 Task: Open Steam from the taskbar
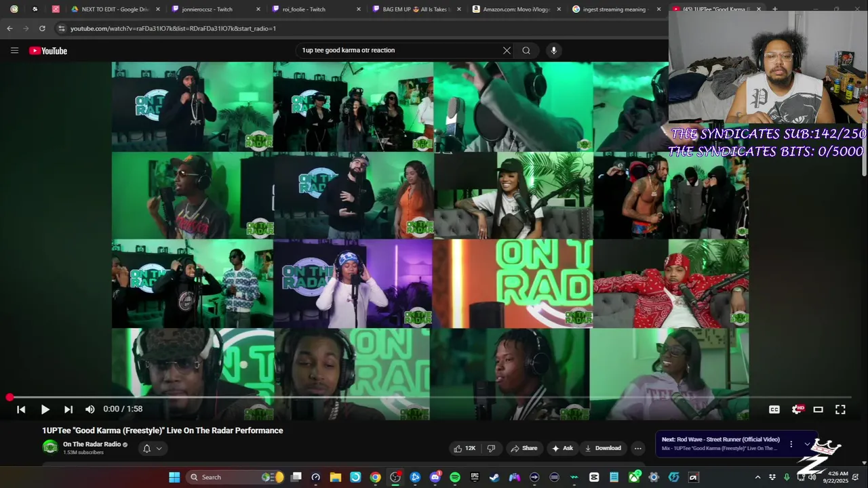pyautogui.click(x=494, y=477)
